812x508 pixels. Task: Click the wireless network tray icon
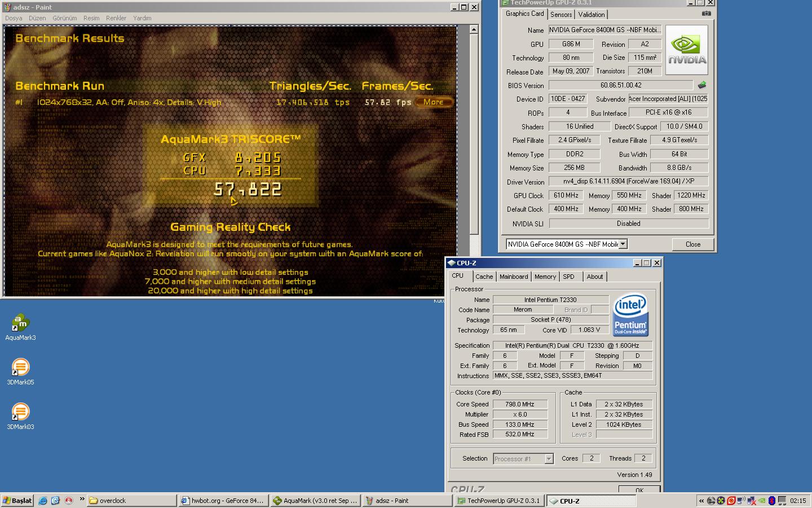[x=741, y=501]
